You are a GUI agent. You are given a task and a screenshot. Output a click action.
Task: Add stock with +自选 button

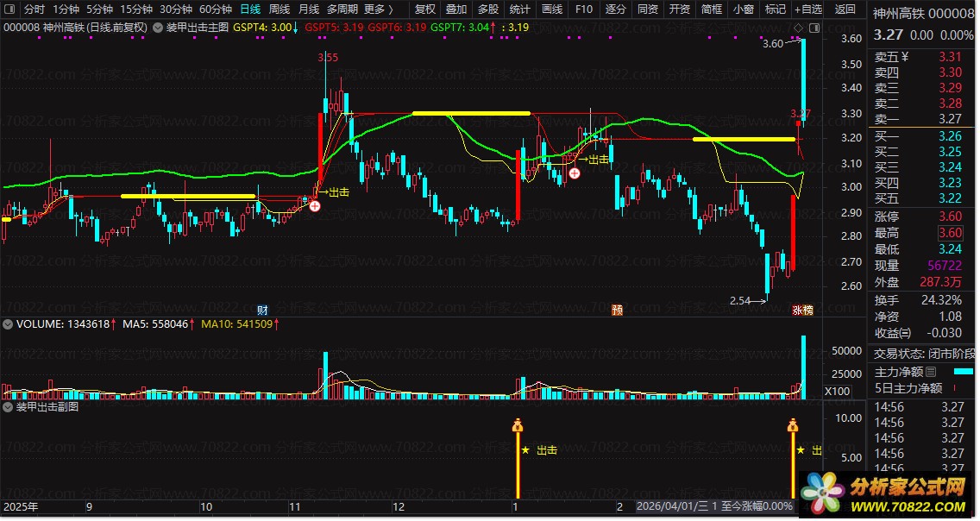tap(808, 9)
